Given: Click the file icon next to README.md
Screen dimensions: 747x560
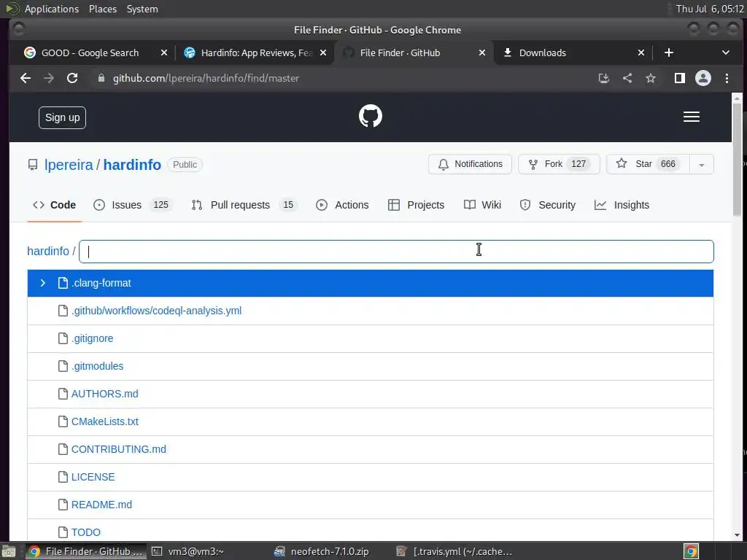Looking at the screenshot, I should pyautogui.click(x=63, y=505).
